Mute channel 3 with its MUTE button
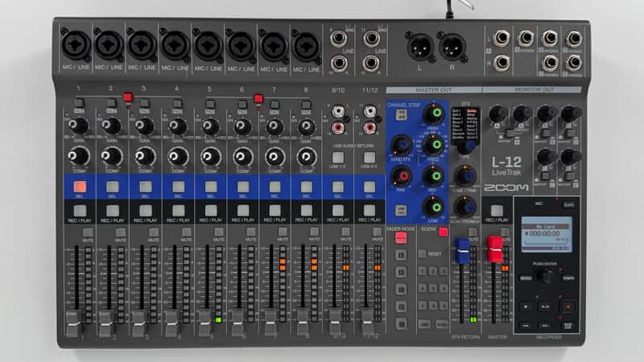 point(154,232)
